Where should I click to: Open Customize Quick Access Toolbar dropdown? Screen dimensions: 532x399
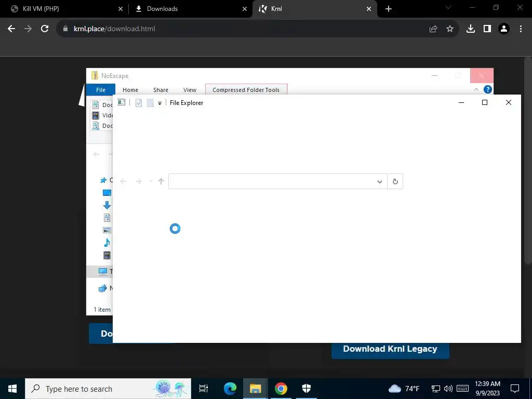(x=159, y=103)
